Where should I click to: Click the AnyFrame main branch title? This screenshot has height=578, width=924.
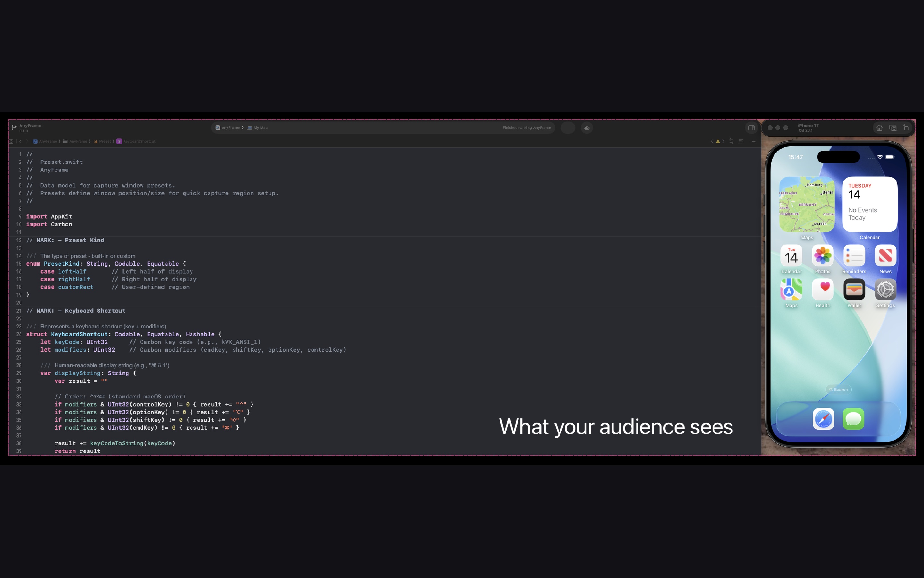30,128
